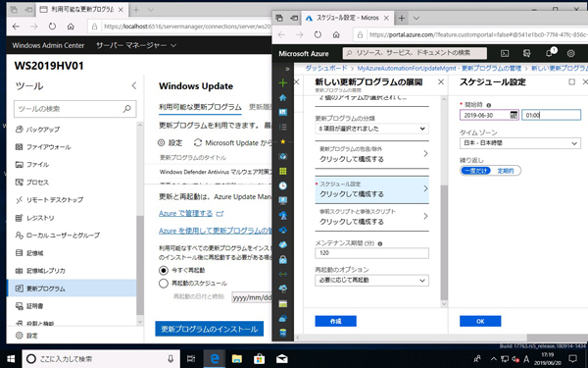The width and height of the screenshot is (588, 368).
Task: Select the 更新プログラム tool in the sidebar
Action: tap(72, 289)
